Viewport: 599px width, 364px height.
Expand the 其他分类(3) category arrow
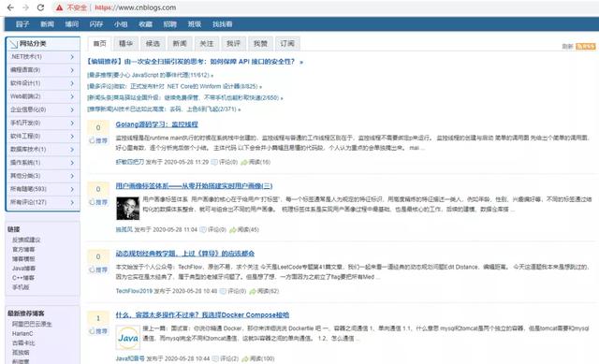72,176
